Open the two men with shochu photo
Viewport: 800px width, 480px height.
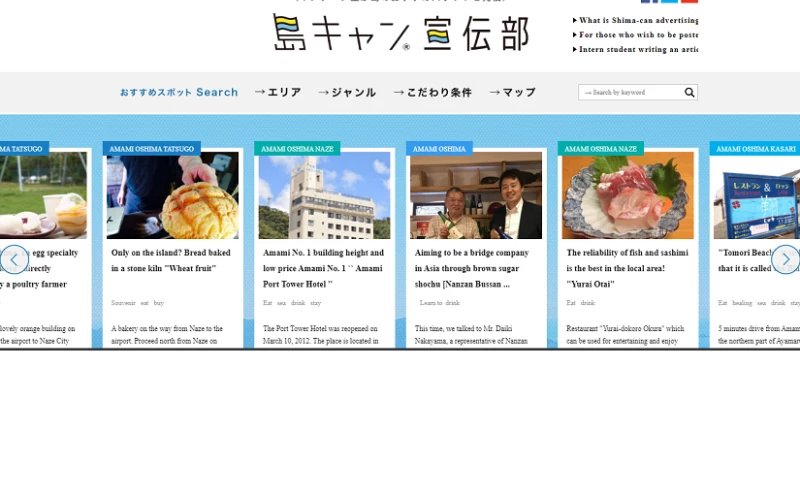coord(476,195)
